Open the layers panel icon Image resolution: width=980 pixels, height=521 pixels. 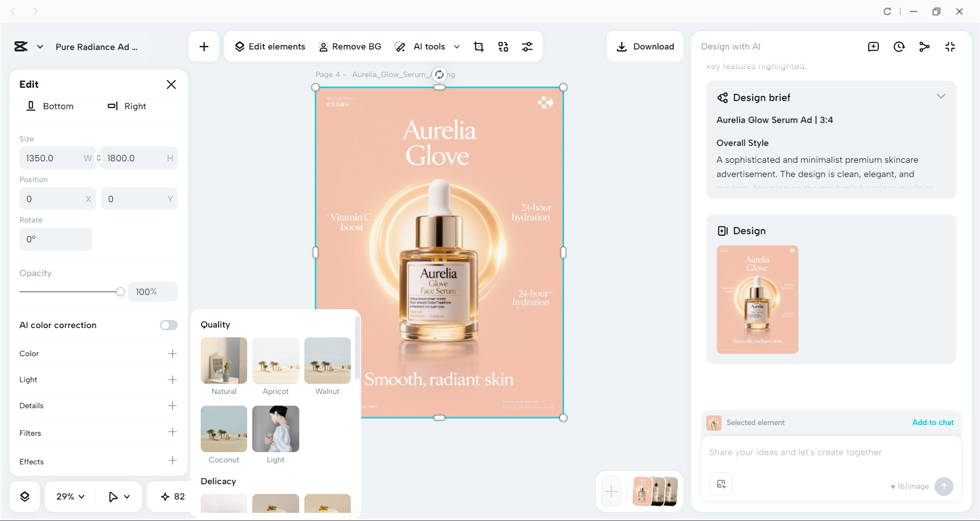click(x=25, y=497)
